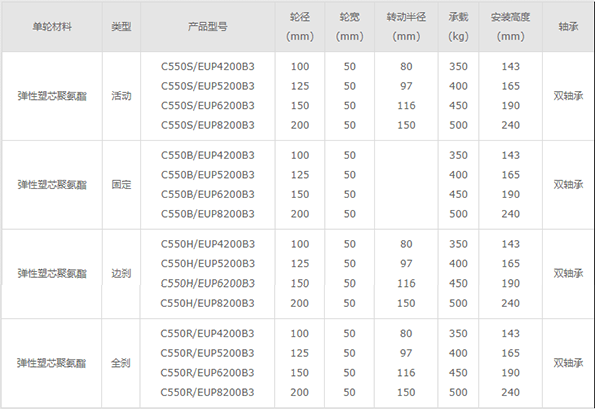595x409 pixels.
Task: Click 双轴承 in the 全刹 row group
Action: [x=568, y=363]
